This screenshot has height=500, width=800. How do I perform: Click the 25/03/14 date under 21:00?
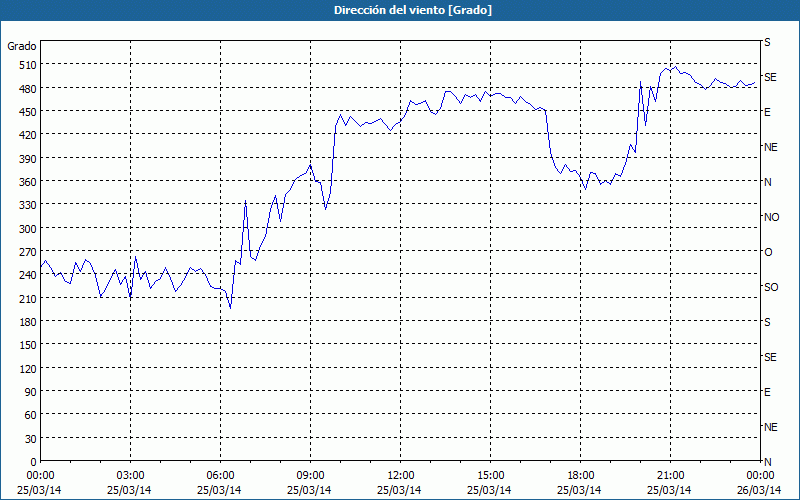pyautogui.click(x=671, y=490)
